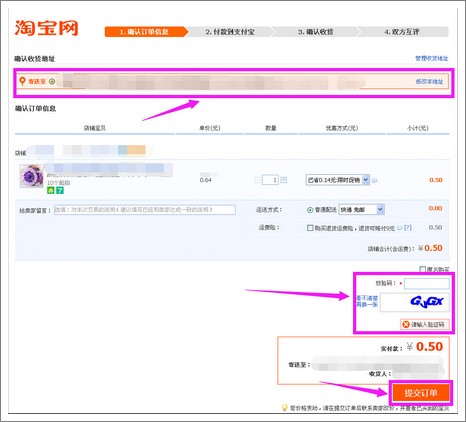Select 普通配送 delivery radio button
This screenshot has height=422, width=466.
310,210
